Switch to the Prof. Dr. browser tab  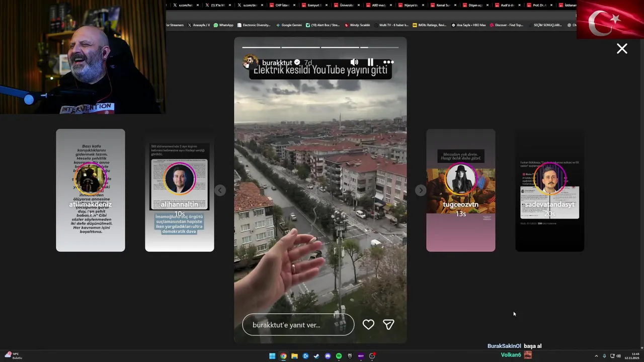pyautogui.click(x=540, y=5)
